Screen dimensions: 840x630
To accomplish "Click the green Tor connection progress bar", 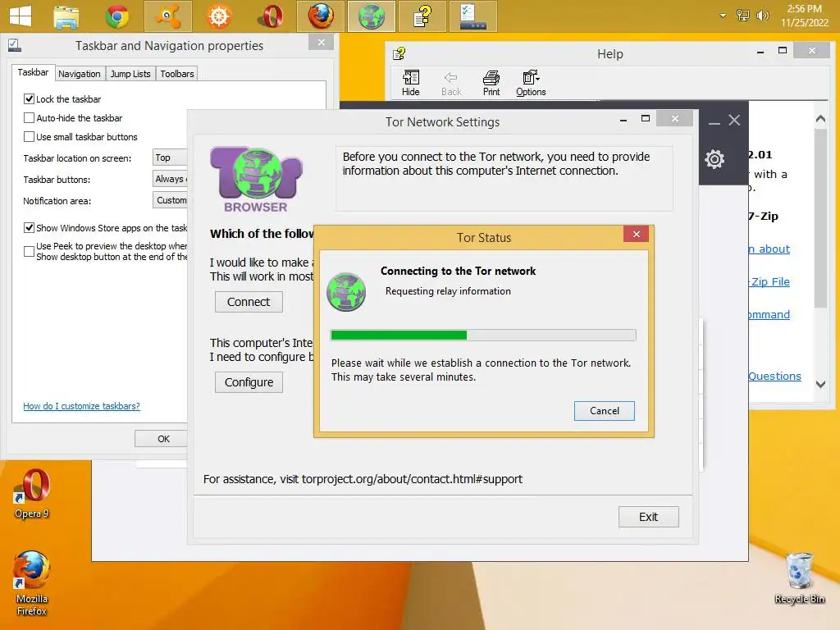I will (x=399, y=336).
